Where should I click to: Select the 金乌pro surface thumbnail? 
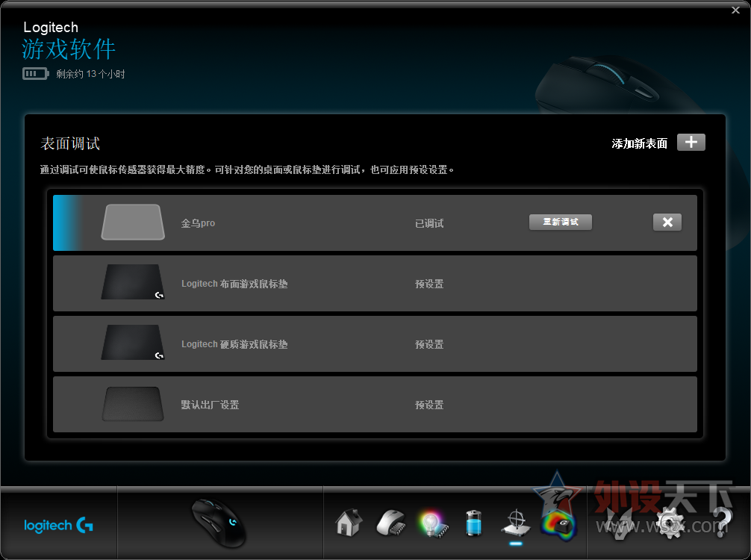[133, 223]
